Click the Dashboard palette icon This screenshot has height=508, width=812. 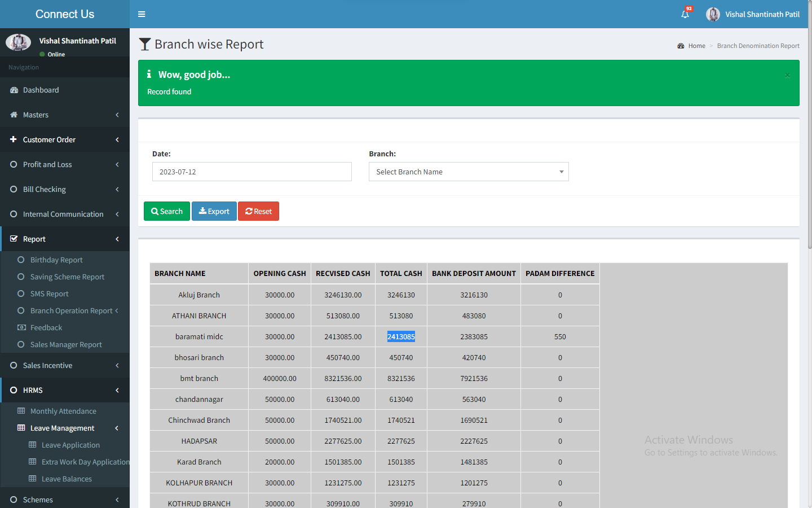[14, 90]
